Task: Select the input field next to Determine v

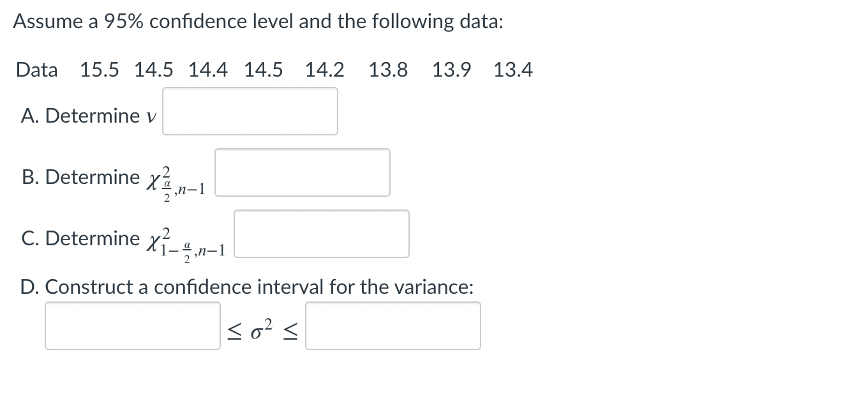Action: [x=250, y=111]
